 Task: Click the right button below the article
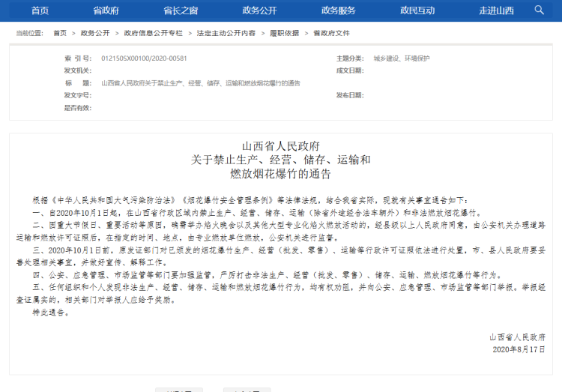pos(247,389)
